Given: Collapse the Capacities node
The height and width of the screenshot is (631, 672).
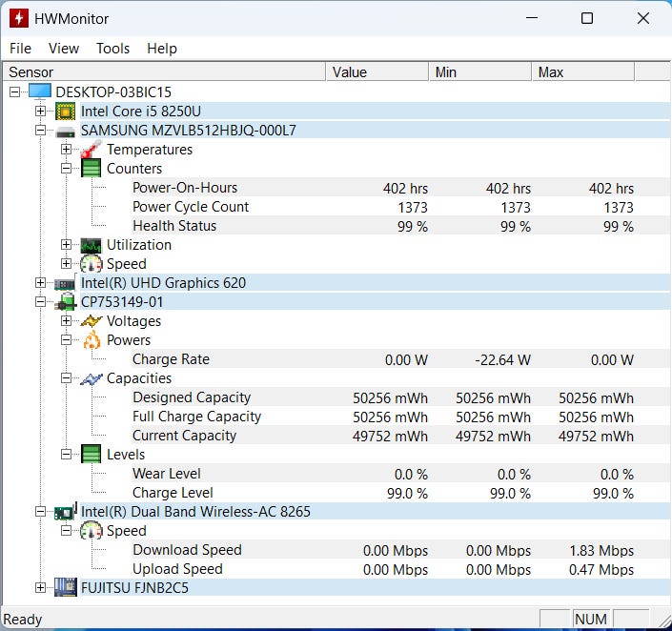Looking at the screenshot, I should (x=66, y=378).
